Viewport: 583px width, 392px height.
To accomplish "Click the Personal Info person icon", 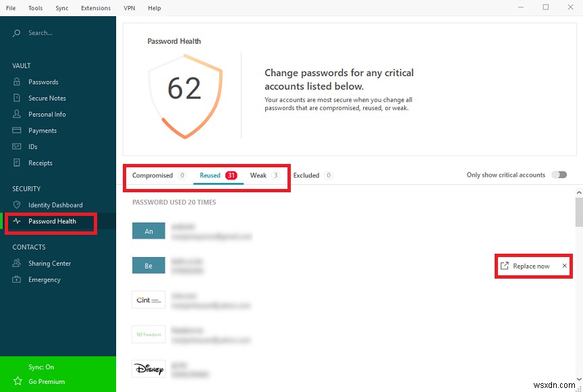I will tap(17, 114).
